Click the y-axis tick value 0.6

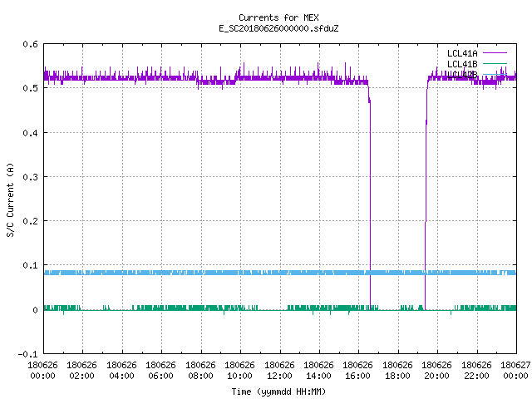30,44
